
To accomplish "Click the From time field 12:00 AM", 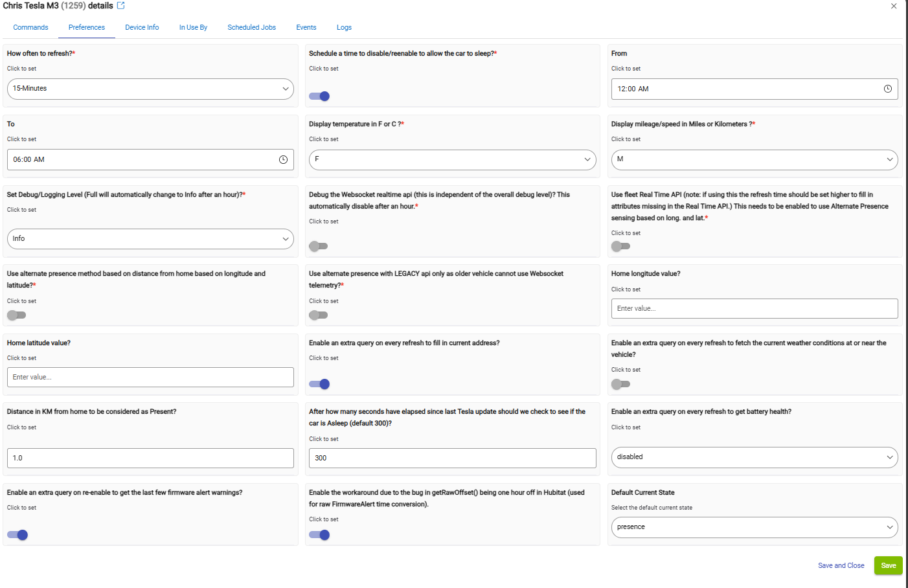I will click(755, 89).
